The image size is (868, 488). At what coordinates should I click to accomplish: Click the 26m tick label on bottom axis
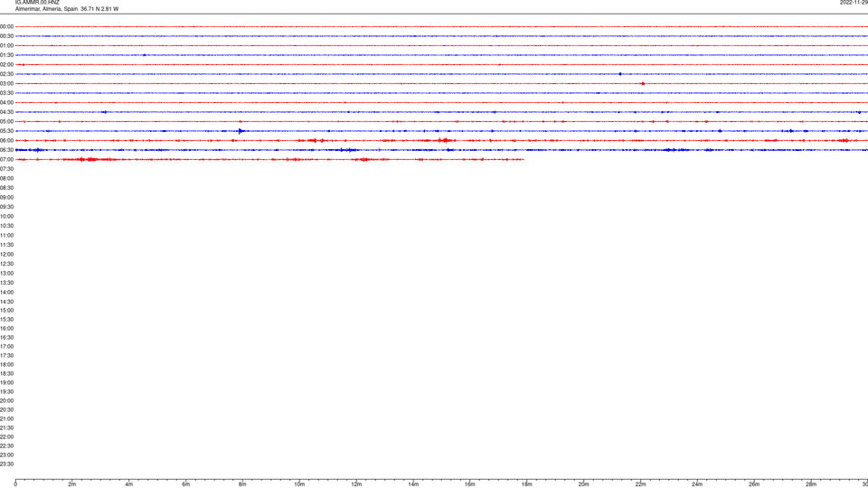[754, 484]
